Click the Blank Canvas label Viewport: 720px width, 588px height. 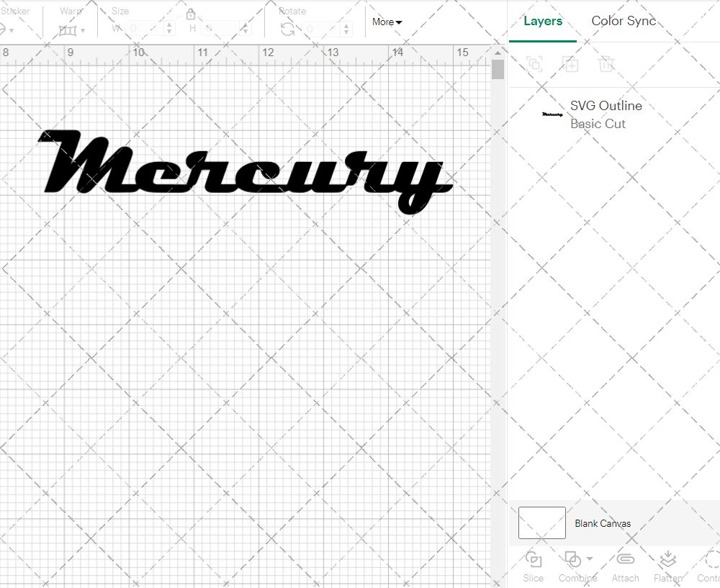[603, 523]
